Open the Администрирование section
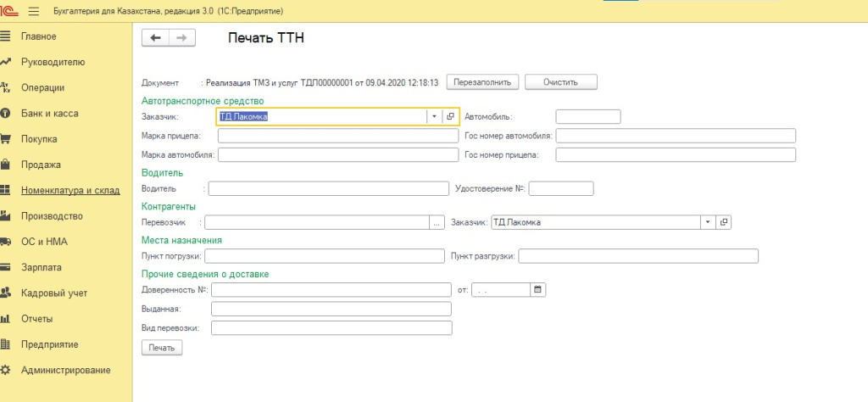 click(x=65, y=370)
